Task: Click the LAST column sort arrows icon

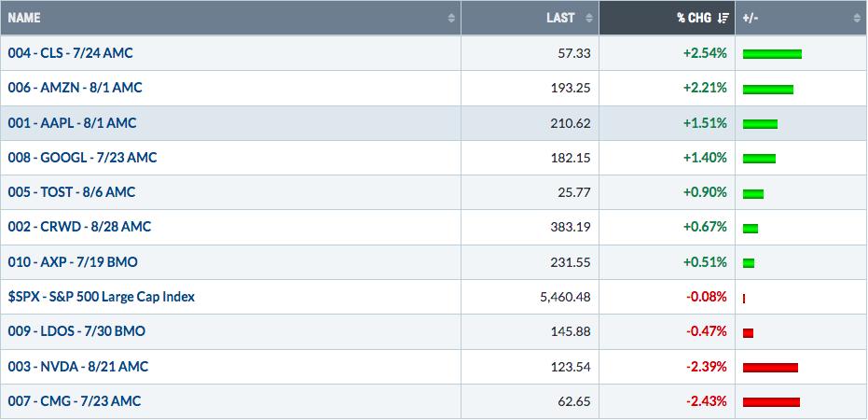Action: coord(589,19)
